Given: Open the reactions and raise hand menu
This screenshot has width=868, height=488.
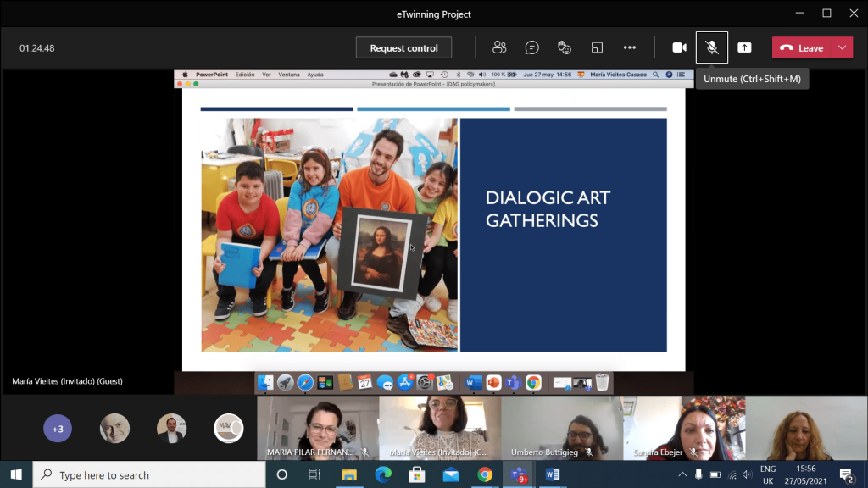Looking at the screenshot, I should point(565,47).
